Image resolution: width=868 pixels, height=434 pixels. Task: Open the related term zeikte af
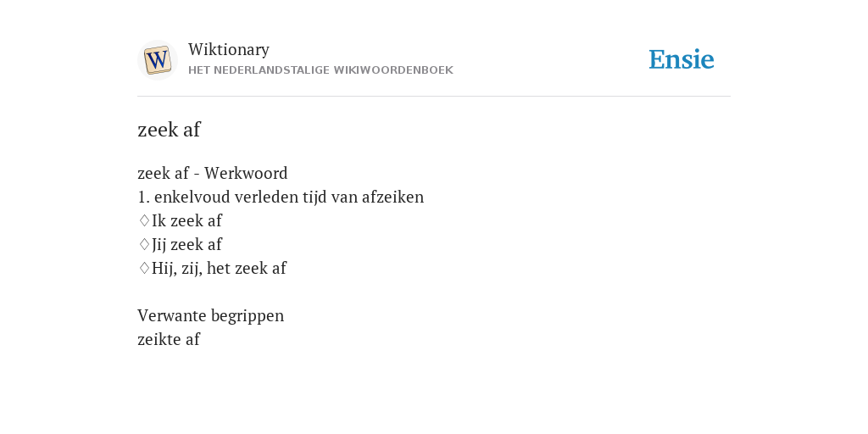169,339
